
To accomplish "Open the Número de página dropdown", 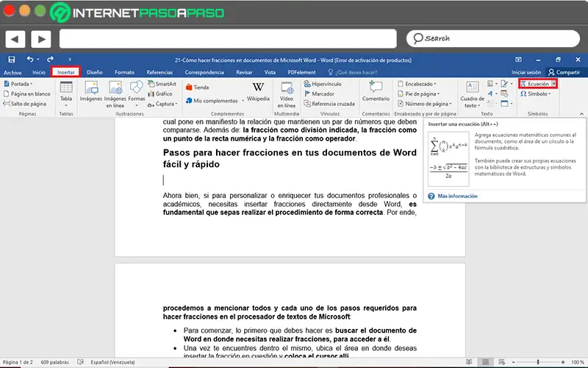I will point(425,104).
